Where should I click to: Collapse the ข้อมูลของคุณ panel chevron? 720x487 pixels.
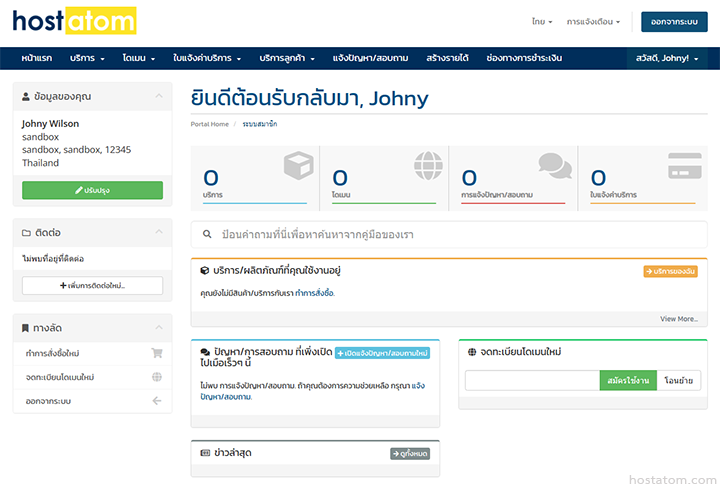coord(158,96)
